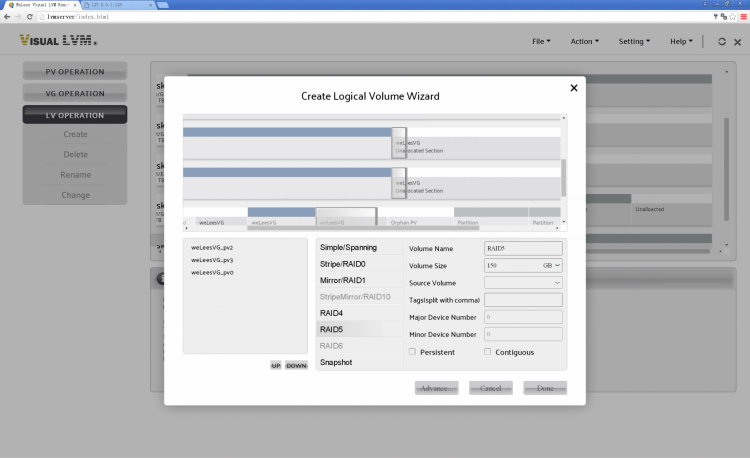This screenshot has height=458, width=750.
Task: Click the browser back arrow
Action: (x=7, y=17)
